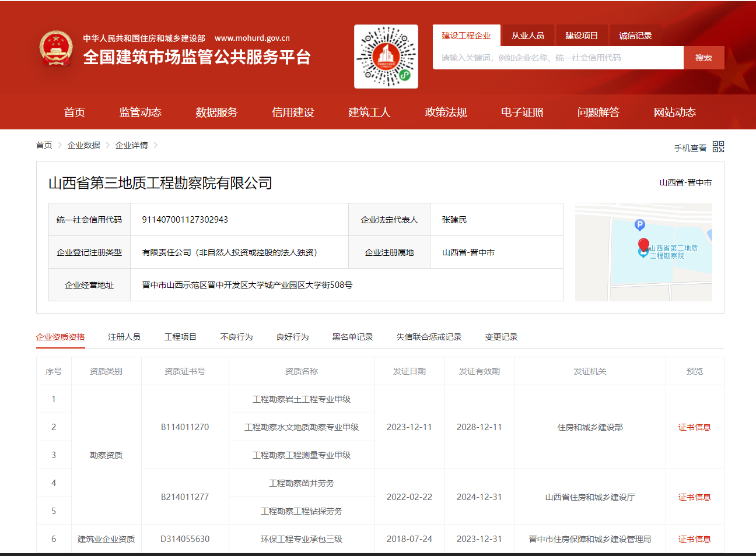
Task: Open the WeChat mini-program QR code
Action: pyautogui.click(x=386, y=57)
